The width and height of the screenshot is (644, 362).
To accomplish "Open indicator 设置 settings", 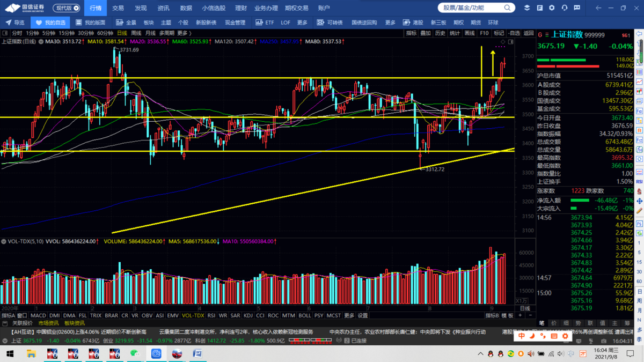I will tap(363, 316).
